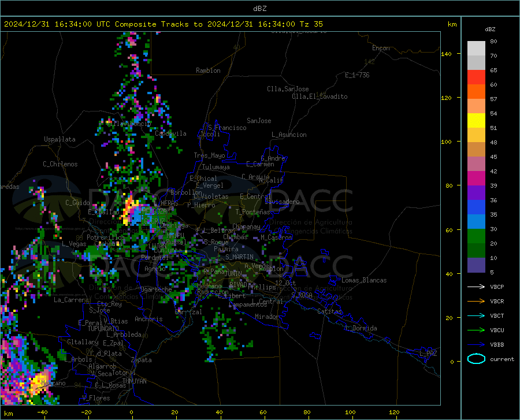Click the SanJose map label
Viewport: 520px width, 420px height.
259,121
